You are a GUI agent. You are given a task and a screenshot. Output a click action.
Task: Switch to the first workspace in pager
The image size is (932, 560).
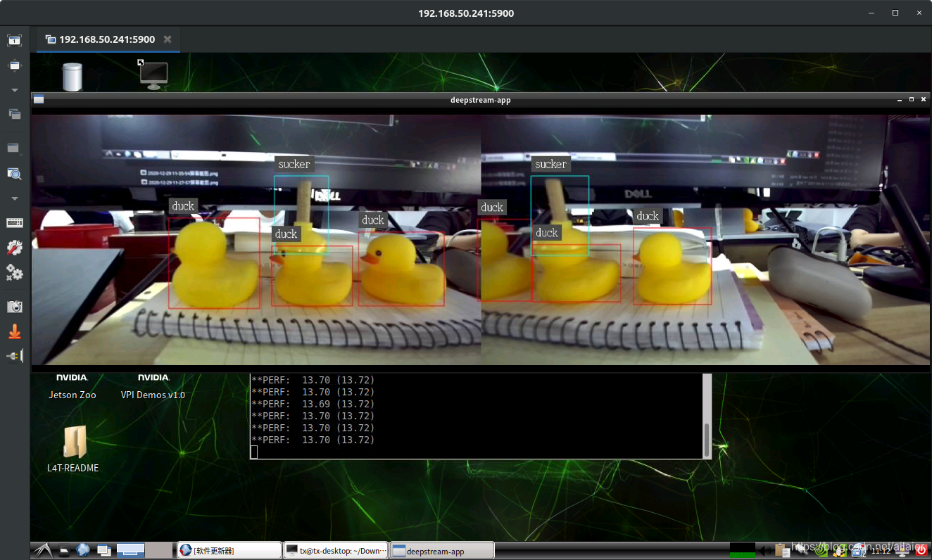point(130,550)
